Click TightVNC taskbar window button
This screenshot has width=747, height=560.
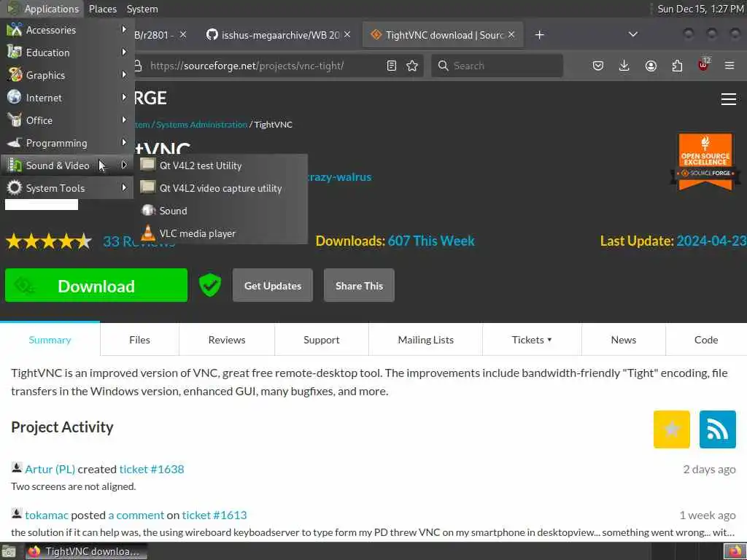(86, 551)
